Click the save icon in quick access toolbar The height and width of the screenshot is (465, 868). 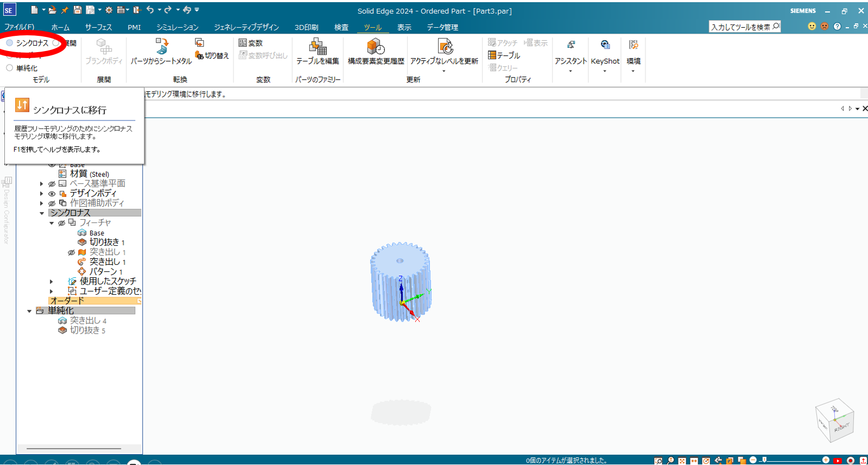point(78,10)
